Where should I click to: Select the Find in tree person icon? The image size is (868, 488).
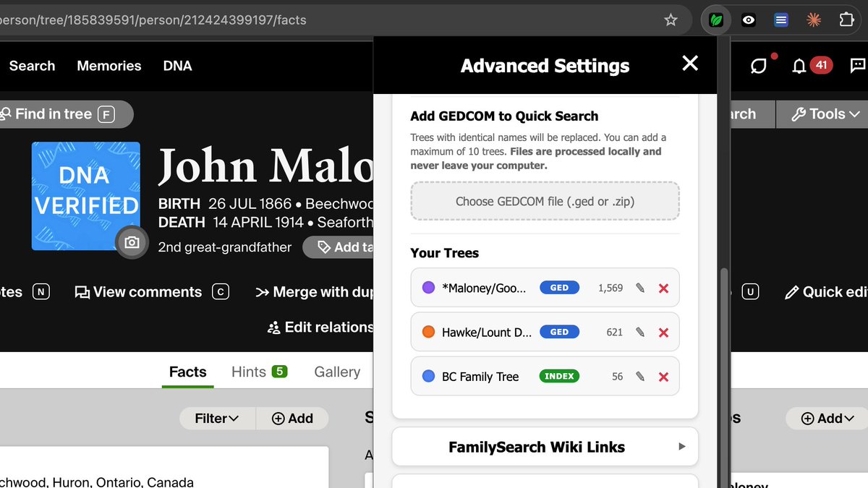(x=6, y=114)
